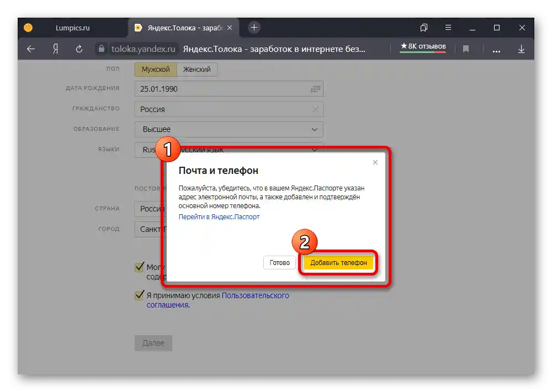Select the Яндекс.Толока tab
The width and height of the screenshot is (552, 392).
(183, 28)
